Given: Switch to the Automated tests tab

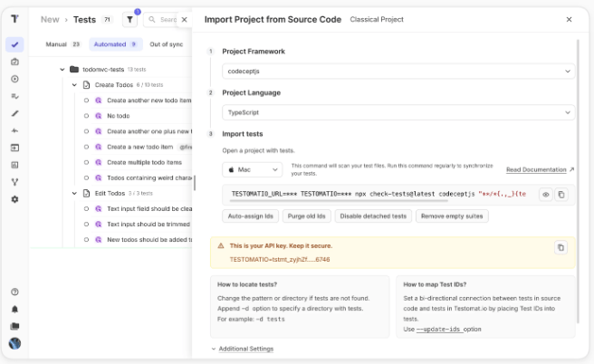Looking at the screenshot, I should click(x=116, y=44).
